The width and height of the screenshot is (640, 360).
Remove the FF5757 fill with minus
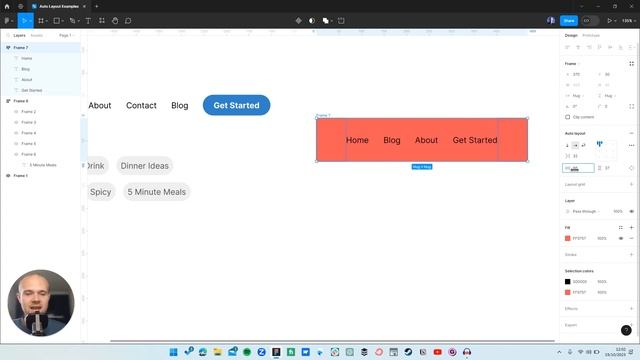pos(631,238)
